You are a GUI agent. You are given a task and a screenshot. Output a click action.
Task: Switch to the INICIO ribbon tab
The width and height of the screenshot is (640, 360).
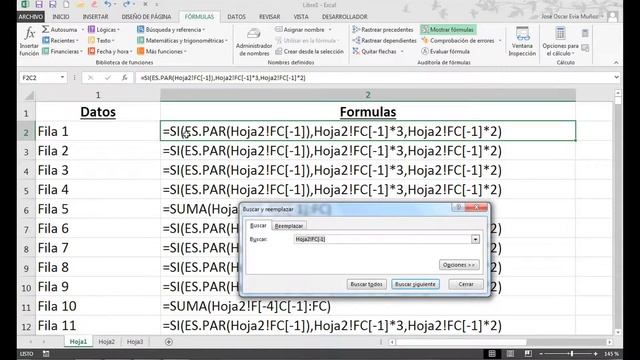click(60, 17)
